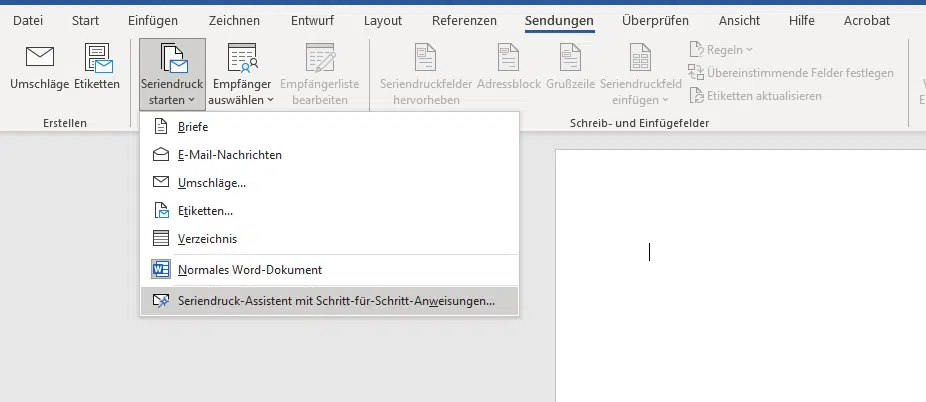Click the Regeln icon
This screenshot has height=402, width=926.
(x=696, y=50)
